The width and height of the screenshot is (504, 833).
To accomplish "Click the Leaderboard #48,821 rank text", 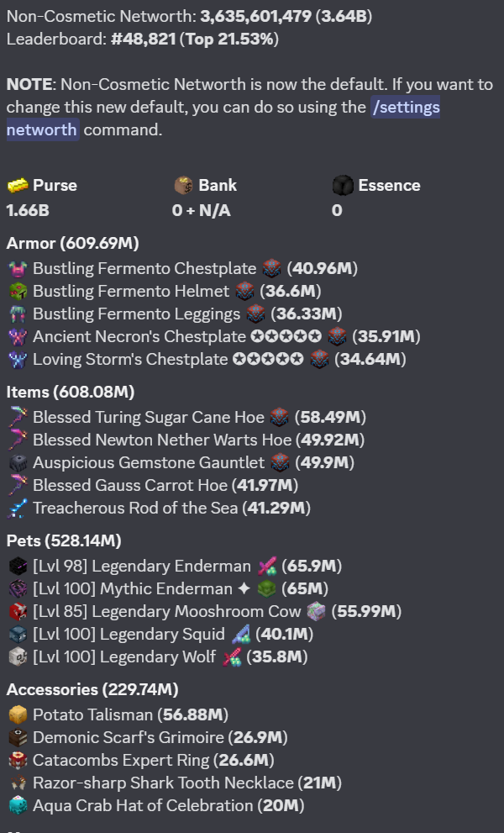I will pos(143,39).
